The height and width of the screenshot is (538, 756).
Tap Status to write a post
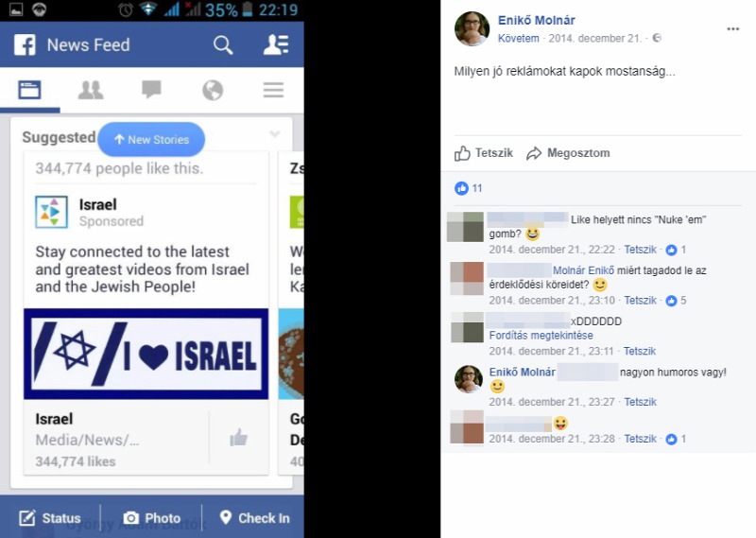click(x=50, y=518)
